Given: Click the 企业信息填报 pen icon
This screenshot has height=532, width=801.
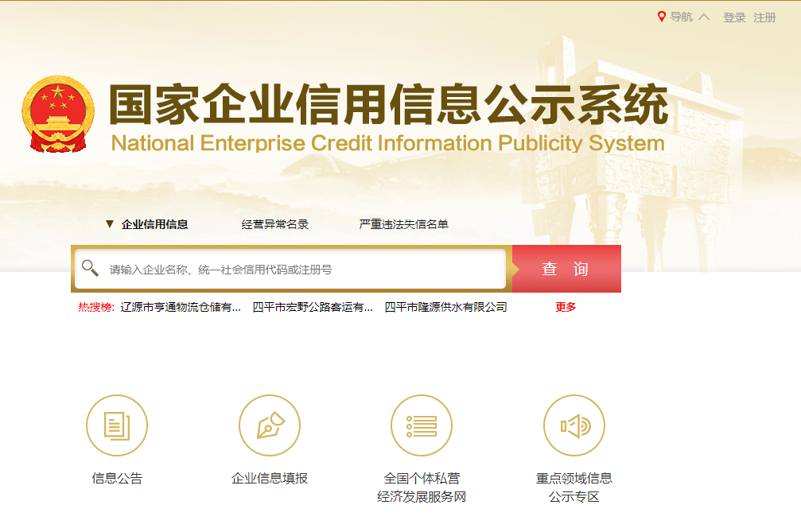Looking at the screenshot, I should tap(269, 425).
